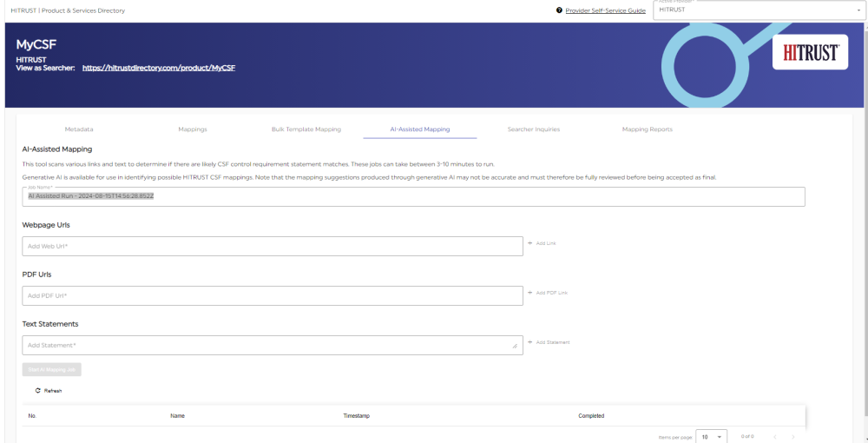Click the Refresh button
This screenshot has height=443, width=868.
point(48,391)
